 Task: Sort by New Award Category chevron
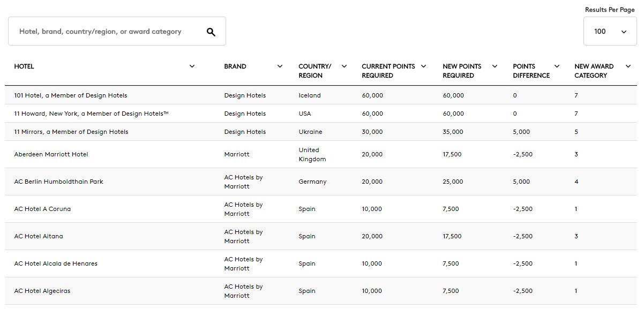(628, 66)
